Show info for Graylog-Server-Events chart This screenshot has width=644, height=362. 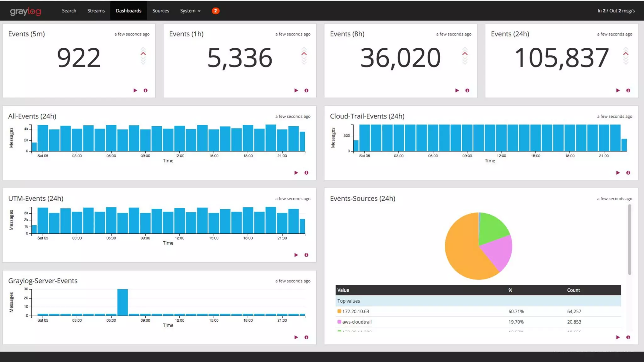coord(306,337)
